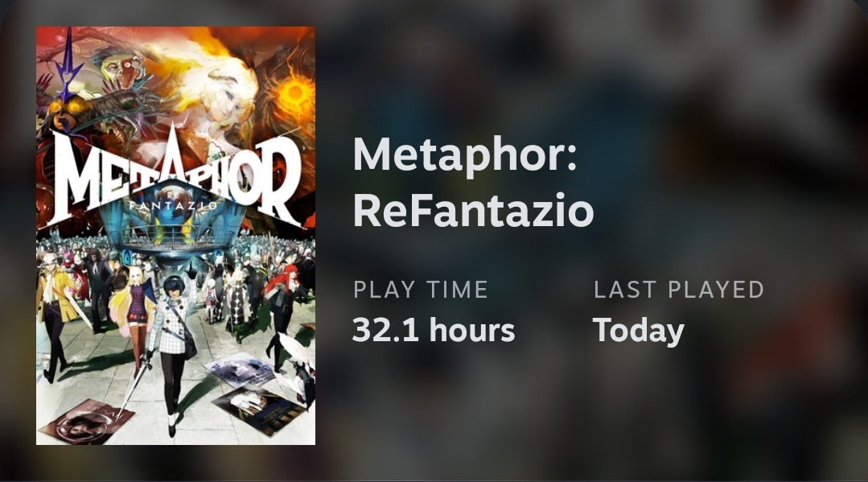Select the "LAST PLAYED" label
This screenshot has height=482, width=868.
(x=679, y=290)
